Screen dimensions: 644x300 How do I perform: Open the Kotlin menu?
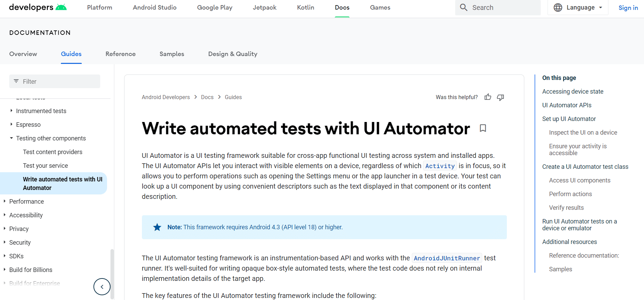306,7
